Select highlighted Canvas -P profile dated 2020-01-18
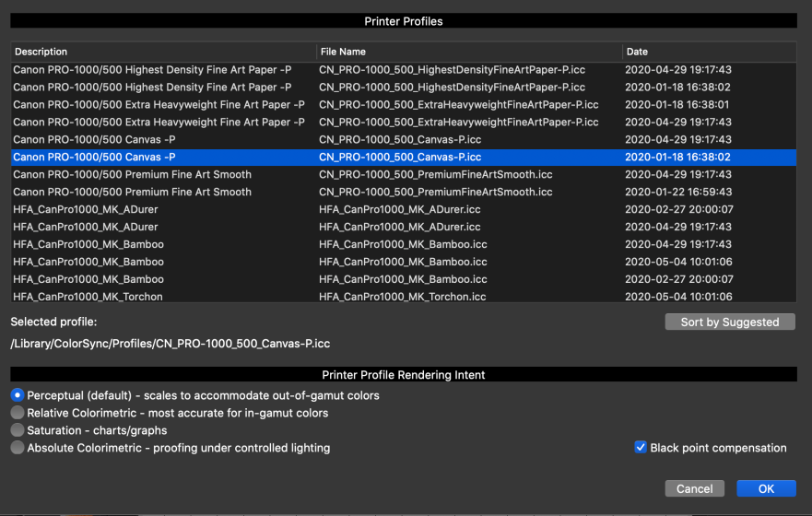The image size is (812, 516). point(404,158)
